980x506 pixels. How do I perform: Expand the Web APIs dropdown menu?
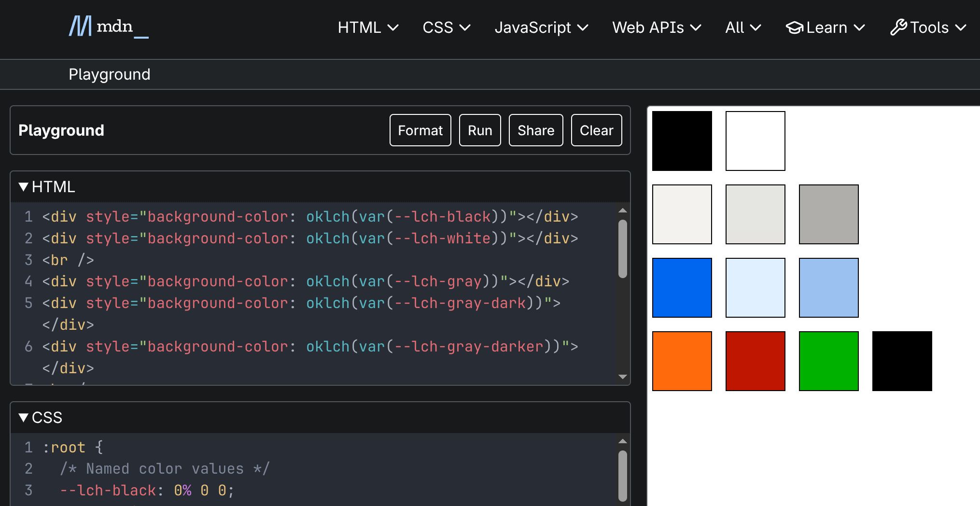pos(657,28)
